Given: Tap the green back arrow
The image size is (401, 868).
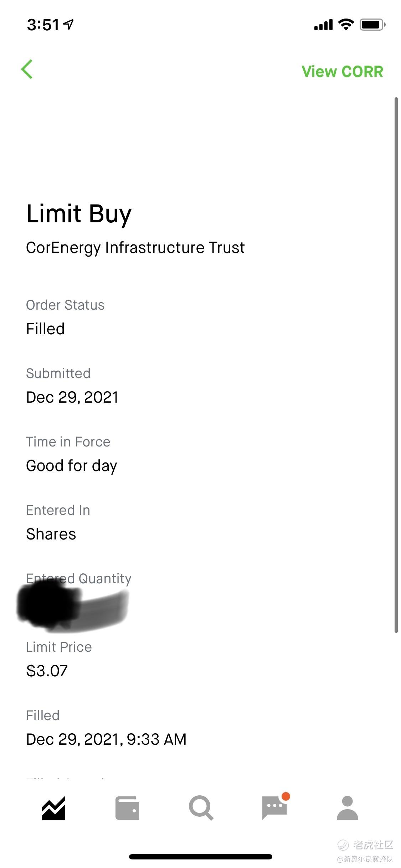Looking at the screenshot, I should (x=27, y=69).
